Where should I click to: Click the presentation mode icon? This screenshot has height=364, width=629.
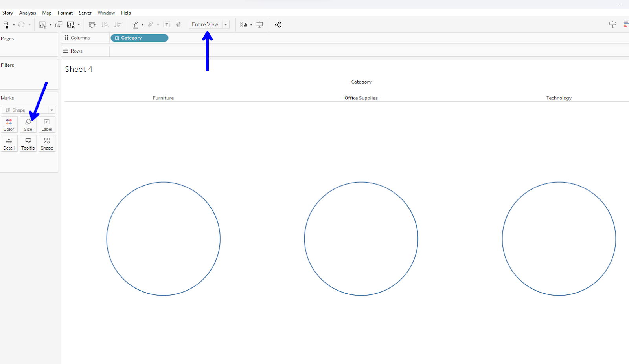point(260,25)
